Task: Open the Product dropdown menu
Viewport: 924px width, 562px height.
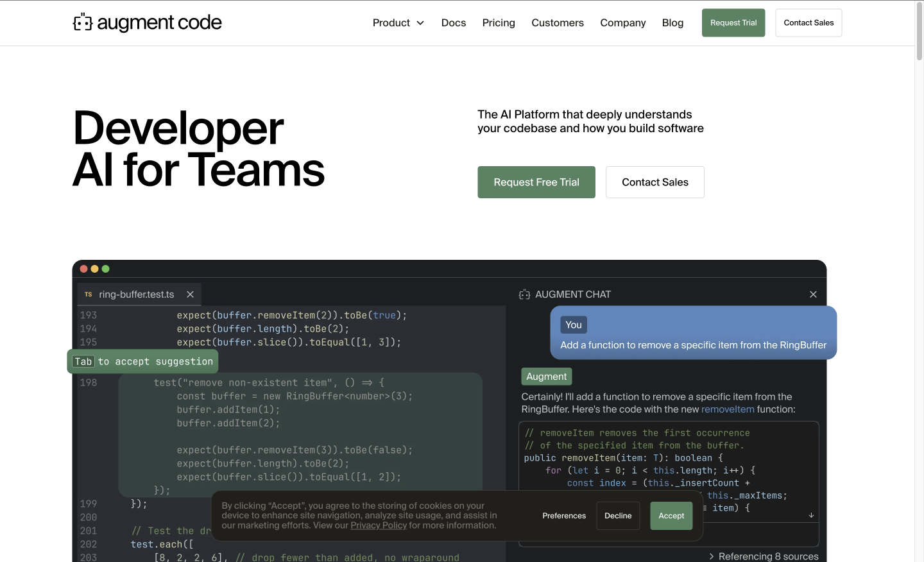Action: 398,22
